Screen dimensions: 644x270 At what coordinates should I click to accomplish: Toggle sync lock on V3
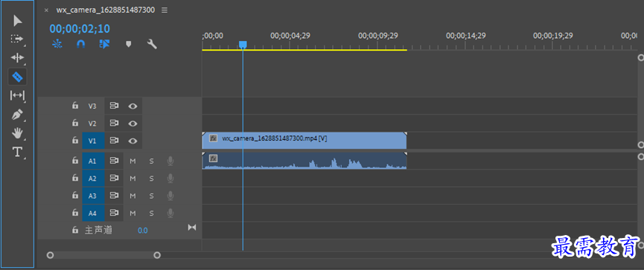pyautogui.click(x=114, y=106)
